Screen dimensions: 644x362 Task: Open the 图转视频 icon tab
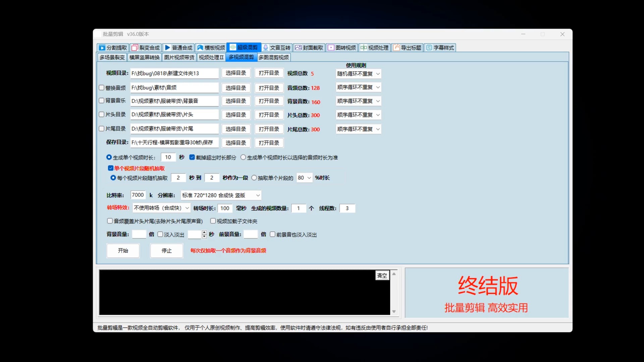tap(331, 48)
